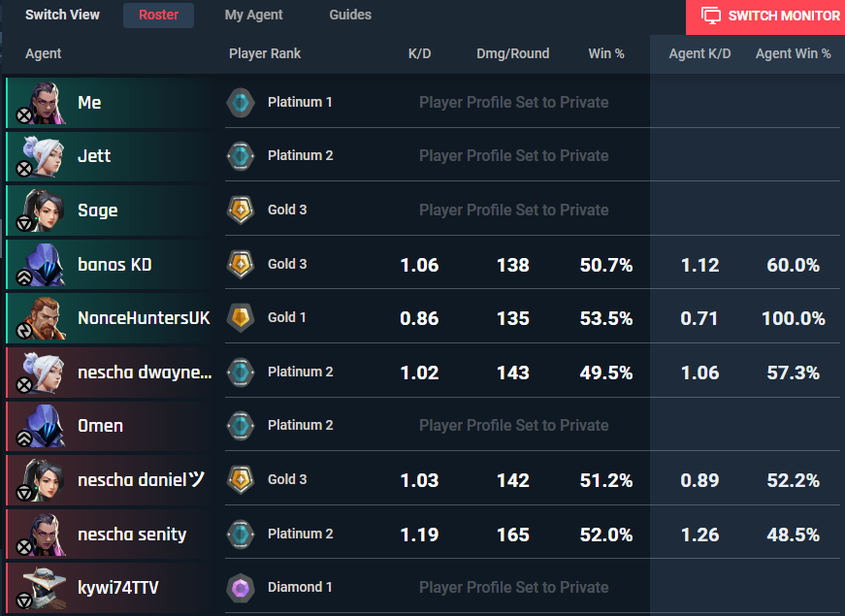Screen dimensions: 845x616
Task: Open the Roster tab
Action: (158, 16)
